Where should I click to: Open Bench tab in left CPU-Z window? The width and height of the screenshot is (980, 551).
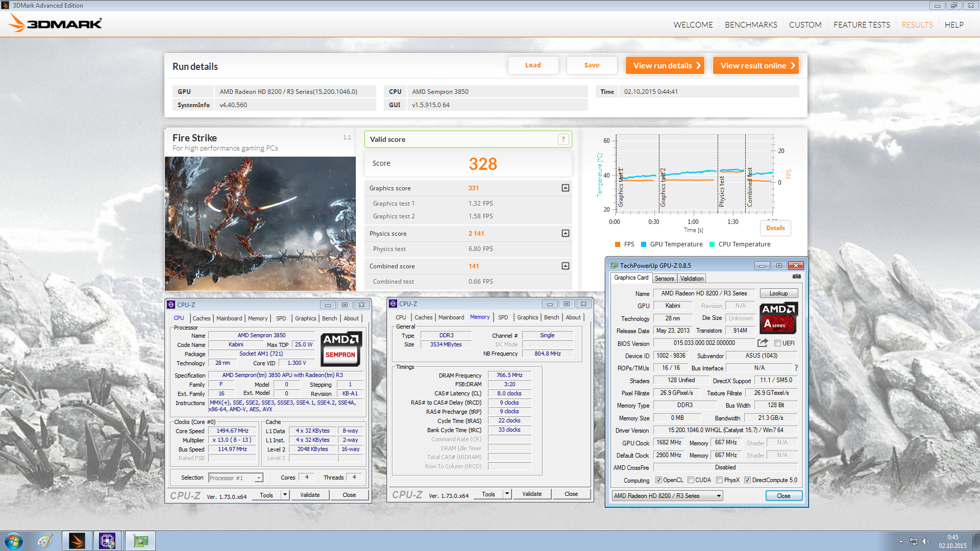coord(329,318)
